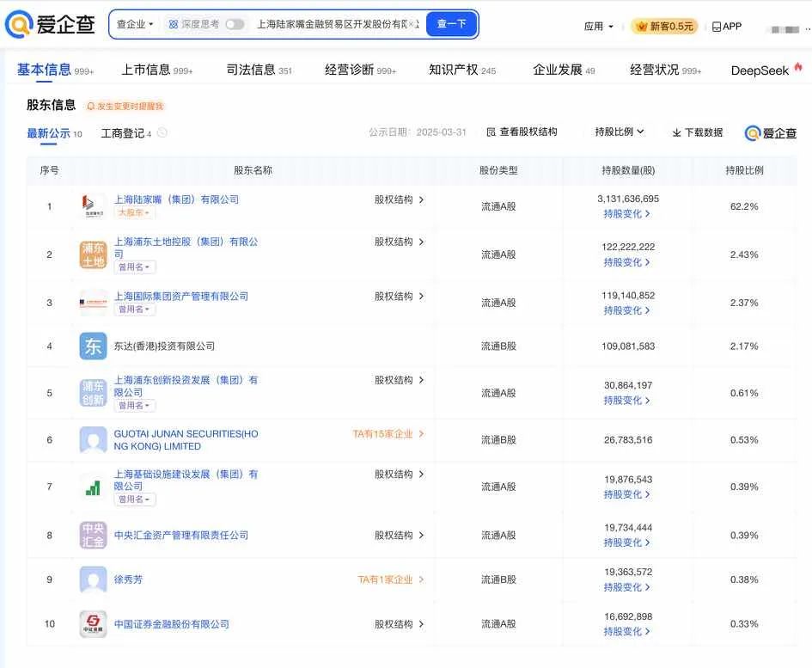Click the 中证金融 red logo icon
Image resolution: width=812 pixels, height=668 pixels.
(x=93, y=624)
